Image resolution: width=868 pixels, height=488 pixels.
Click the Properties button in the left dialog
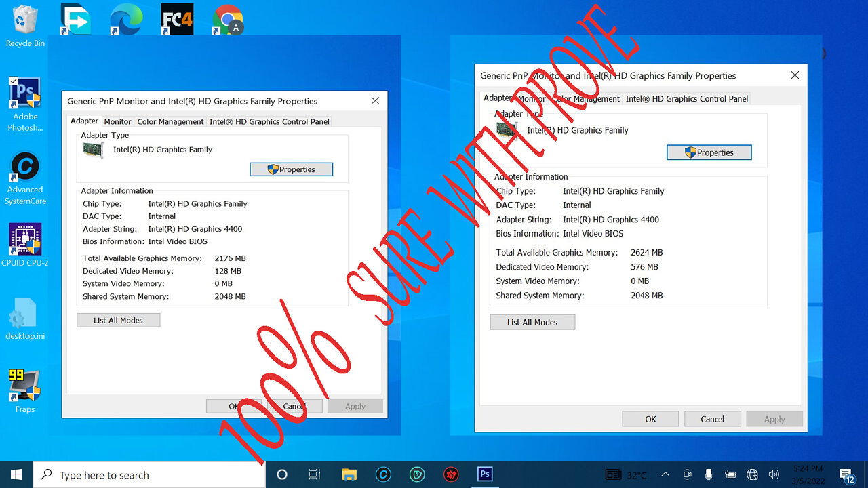pos(292,169)
